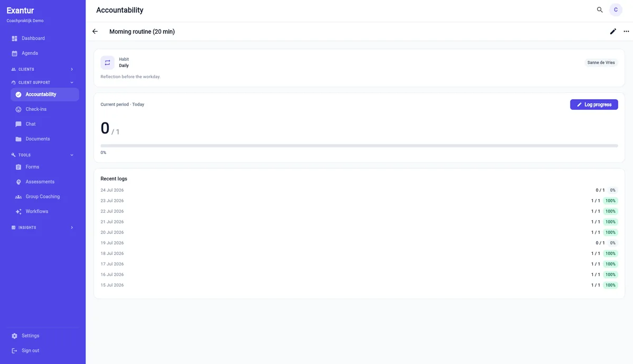Open Workflows from the sidebar

click(x=45, y=211)
